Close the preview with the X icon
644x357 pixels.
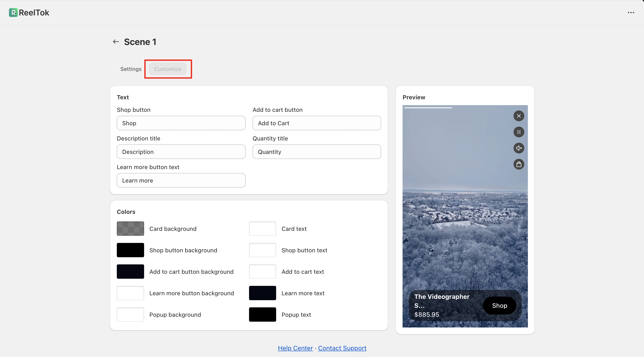tap(519, 116)
